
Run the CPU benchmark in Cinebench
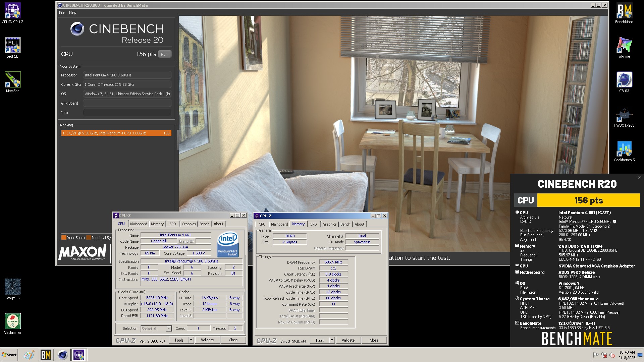164,54
